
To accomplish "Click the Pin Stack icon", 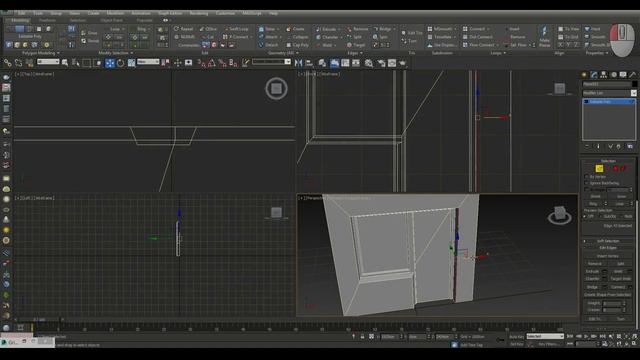I will (x=587, y=146).
